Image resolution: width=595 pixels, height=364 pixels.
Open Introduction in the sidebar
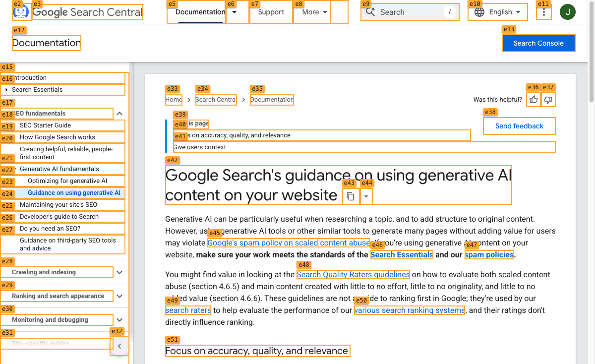click(x=63, y=78)
